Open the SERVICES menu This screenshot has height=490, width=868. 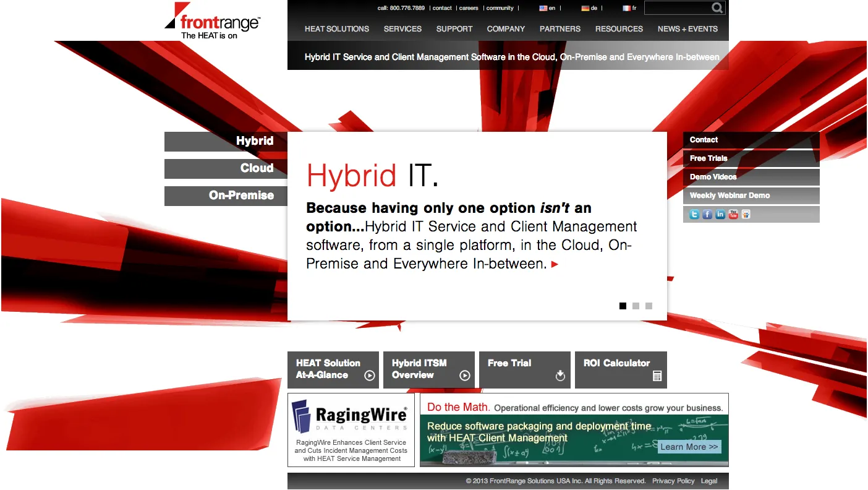point(402,29)
